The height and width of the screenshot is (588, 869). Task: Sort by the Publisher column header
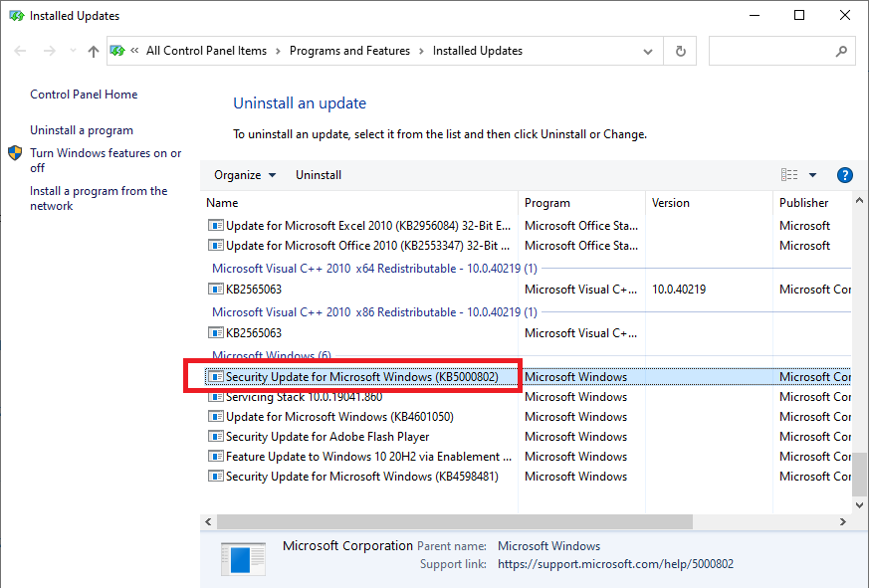tap(812, 203)
